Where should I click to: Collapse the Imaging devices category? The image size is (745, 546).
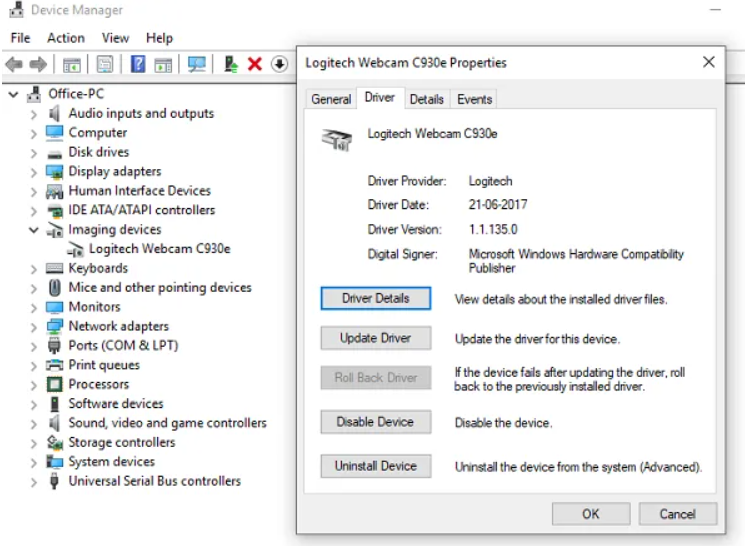coord(33,230)
